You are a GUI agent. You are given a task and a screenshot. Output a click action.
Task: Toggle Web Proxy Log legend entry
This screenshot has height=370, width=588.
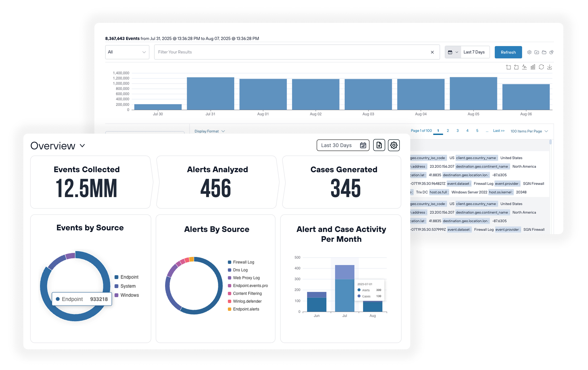[244, 278]
